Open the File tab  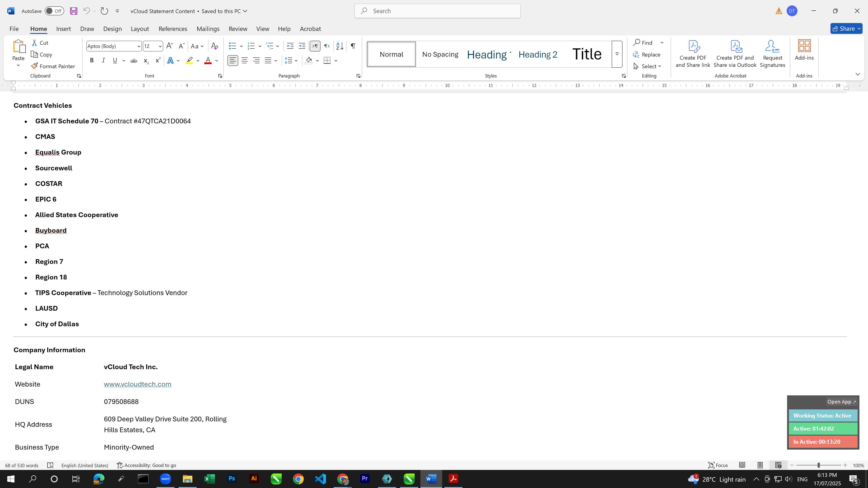pos(14,29)
